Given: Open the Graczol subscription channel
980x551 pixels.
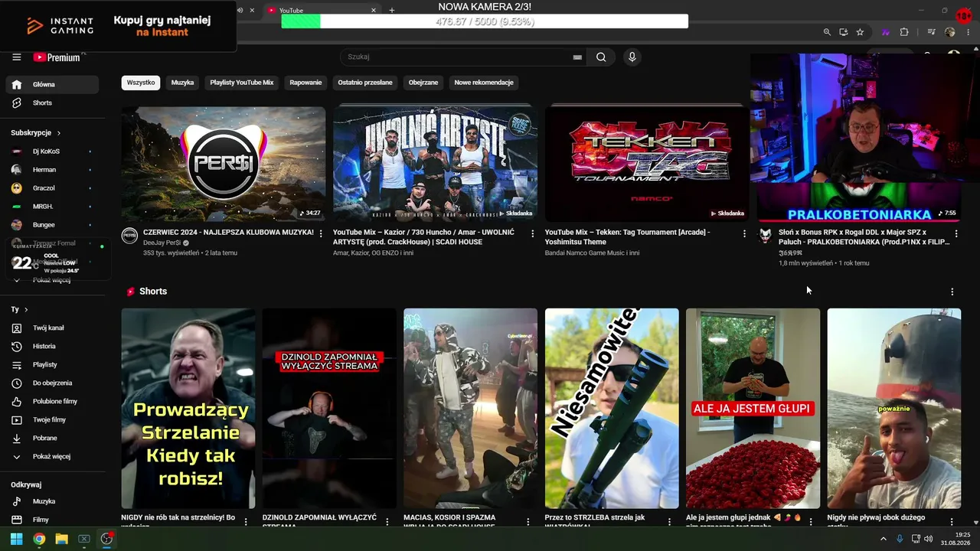Looking at the screenshot, I should tap(52, 188).
